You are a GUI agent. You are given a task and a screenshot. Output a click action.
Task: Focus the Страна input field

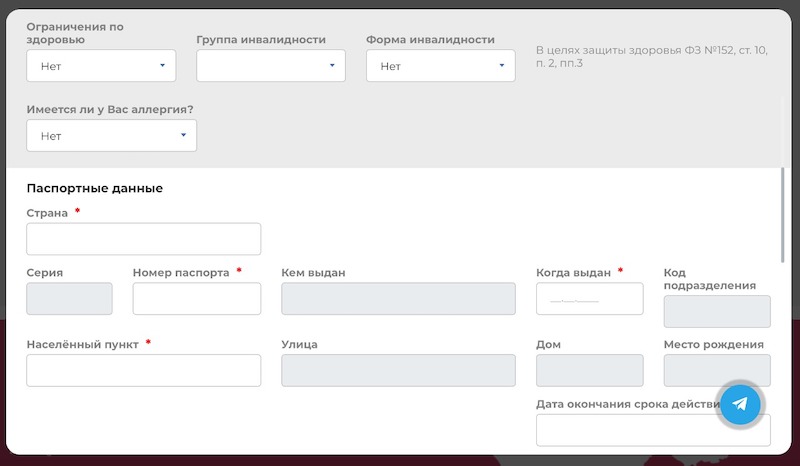(143, 239)
